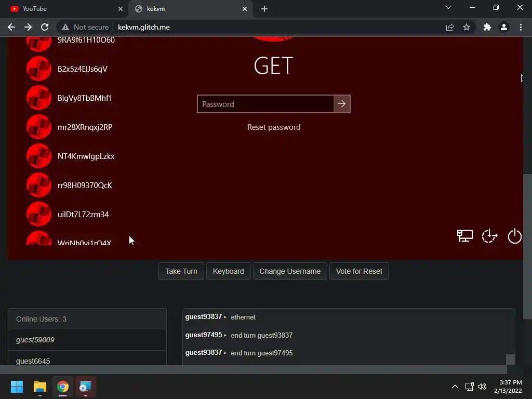Select user uilDt7L72zm34 avatar
Image resolution: width=532 pixels, height=399 pixels.
(38, 214)
